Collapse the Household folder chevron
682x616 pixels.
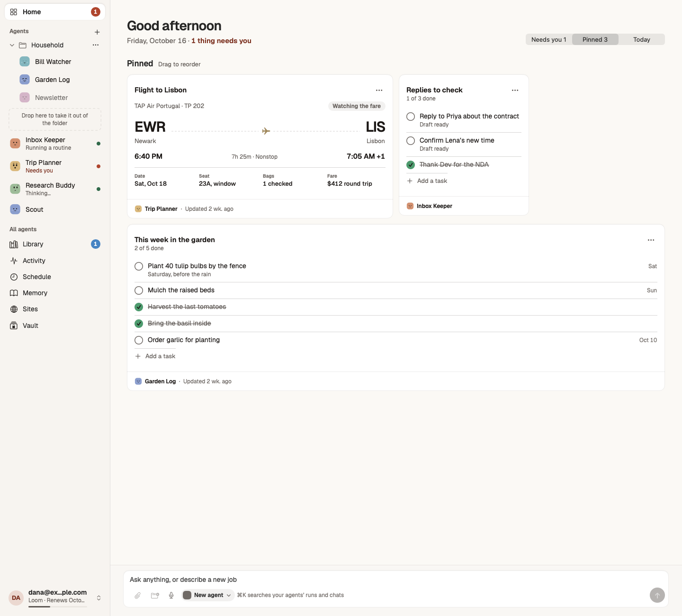pyautogui.click(x=12, y=45)
